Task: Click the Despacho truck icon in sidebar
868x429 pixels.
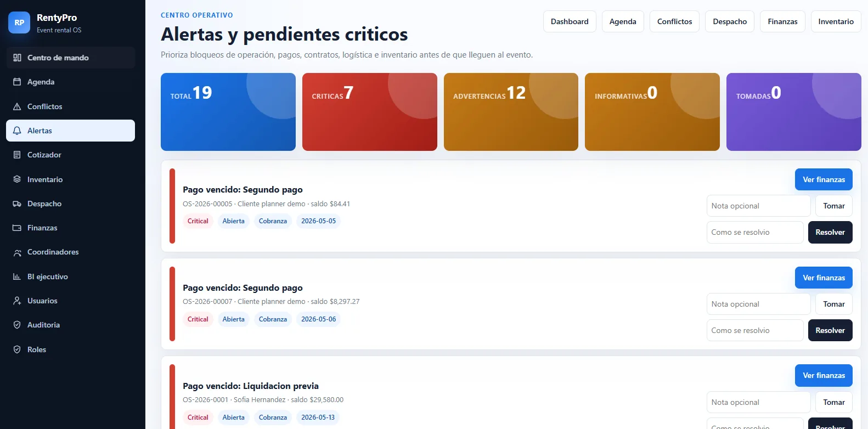Action: (x=17, y=204)
